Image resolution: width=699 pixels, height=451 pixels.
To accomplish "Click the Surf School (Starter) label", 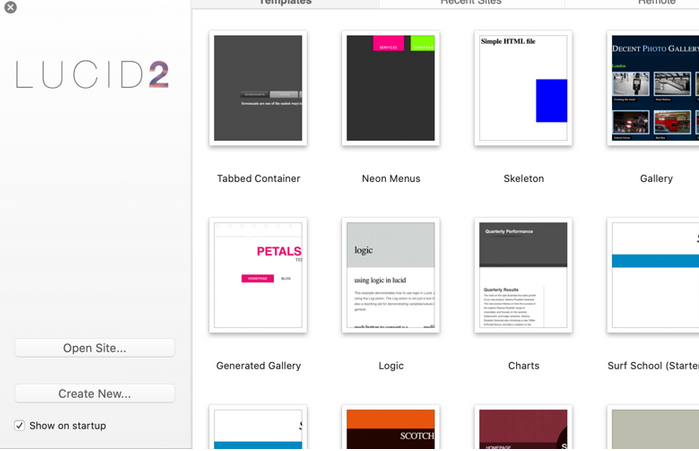I will 653,366.
